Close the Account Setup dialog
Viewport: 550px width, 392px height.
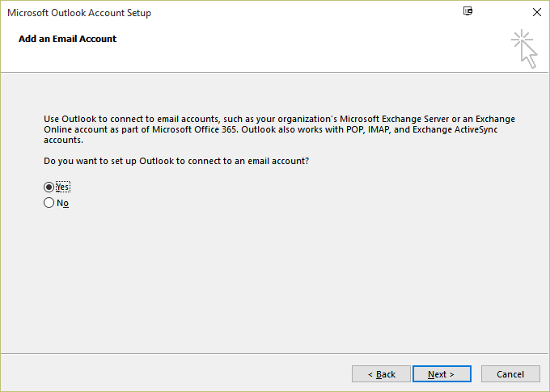(537, 12)
